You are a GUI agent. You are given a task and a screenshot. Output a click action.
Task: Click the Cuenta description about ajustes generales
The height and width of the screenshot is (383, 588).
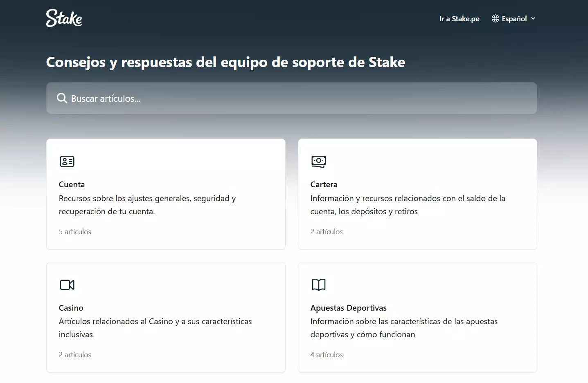click(x=147, y=205)
